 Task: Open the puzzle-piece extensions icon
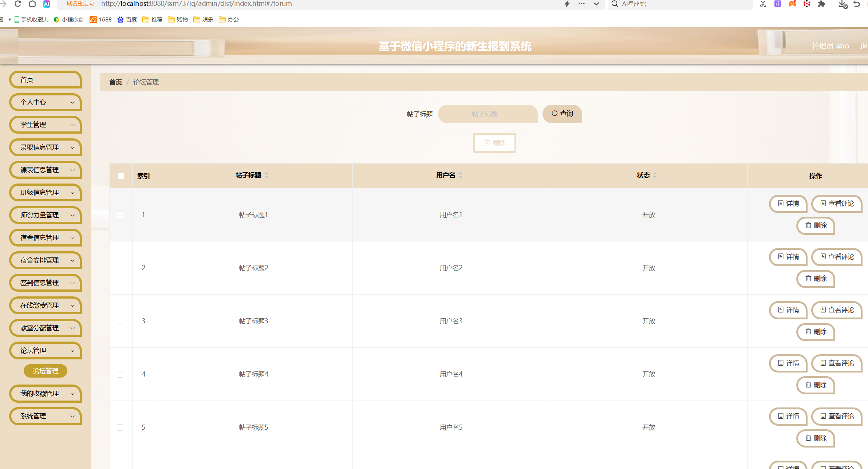821,4
